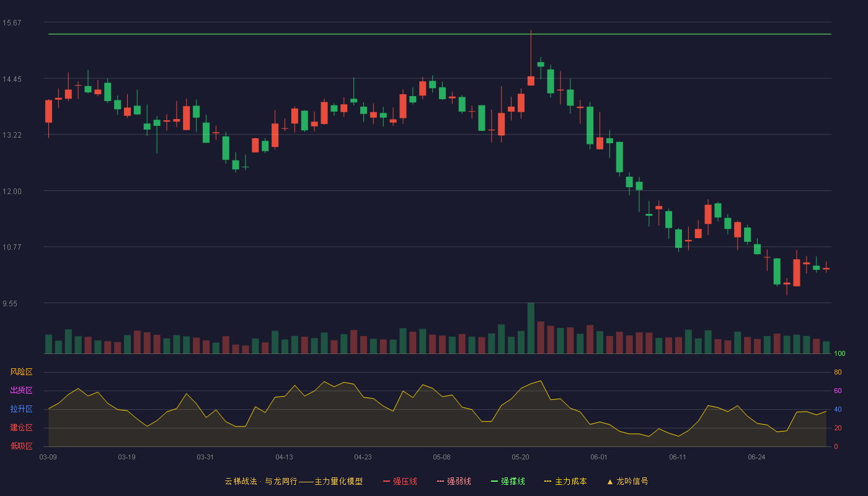Click the green horizontal support line on the chart
Viewport: 868px width, 496px height.
pos(440,34)
